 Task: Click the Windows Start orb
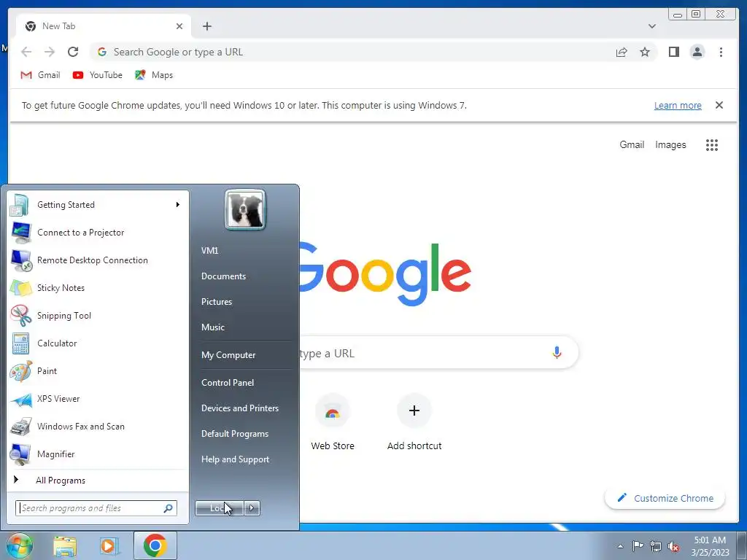pyautogui.click(x=19, y=545)
